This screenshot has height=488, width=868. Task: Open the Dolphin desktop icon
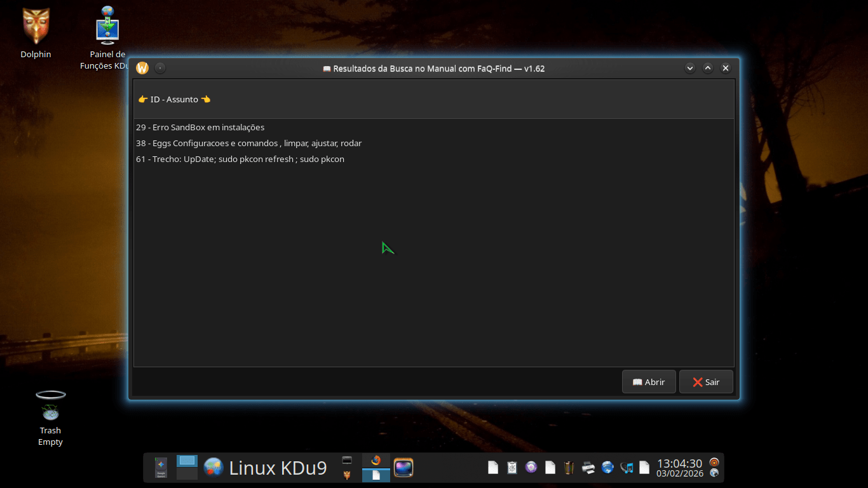click(x=36, y=27)
